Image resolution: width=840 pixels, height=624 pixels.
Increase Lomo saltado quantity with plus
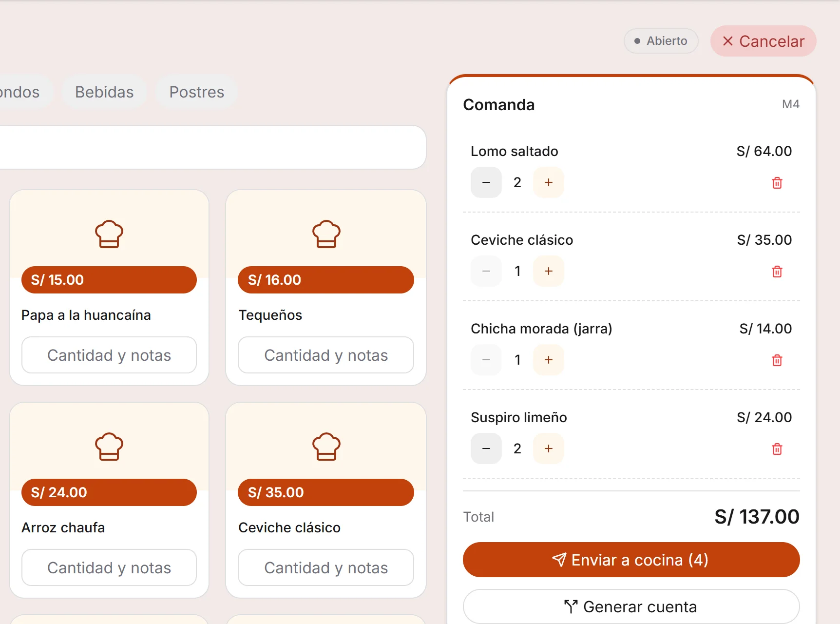(x=549, y=182)
